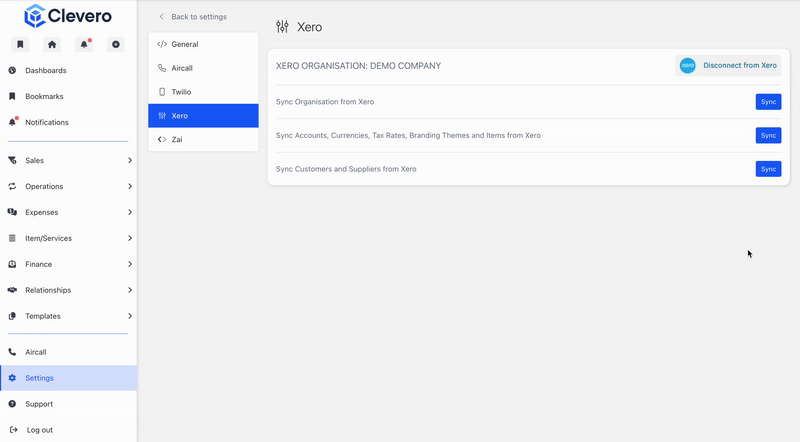This screenshot has width=800, height=442.
Task: Open the Twilio settings tab
Action: (x=203, y=92)
